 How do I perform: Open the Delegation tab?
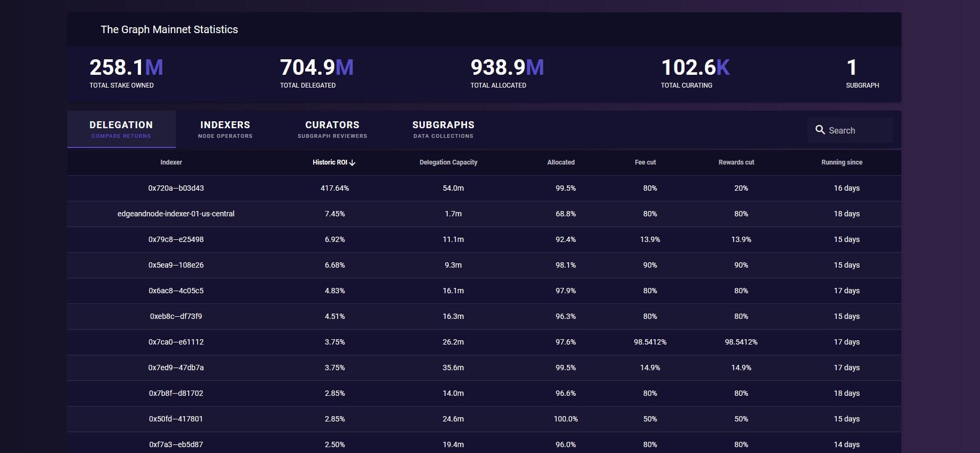click(x=121, y=129)
